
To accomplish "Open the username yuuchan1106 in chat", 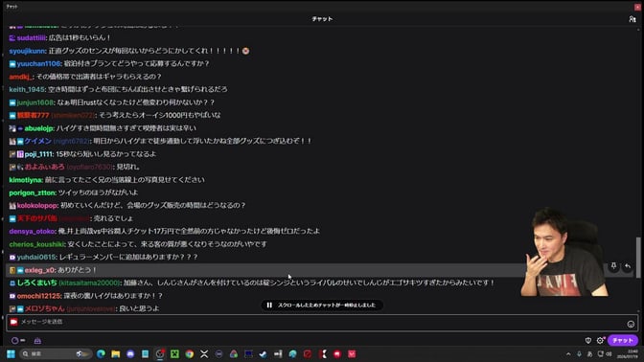I will pos(38,63).
